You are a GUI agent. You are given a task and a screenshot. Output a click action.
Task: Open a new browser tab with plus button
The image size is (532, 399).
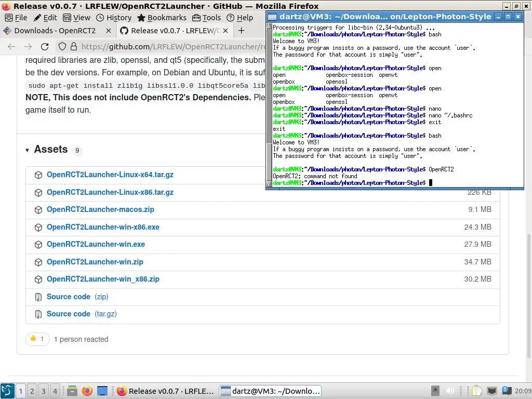tap(241, 31)
